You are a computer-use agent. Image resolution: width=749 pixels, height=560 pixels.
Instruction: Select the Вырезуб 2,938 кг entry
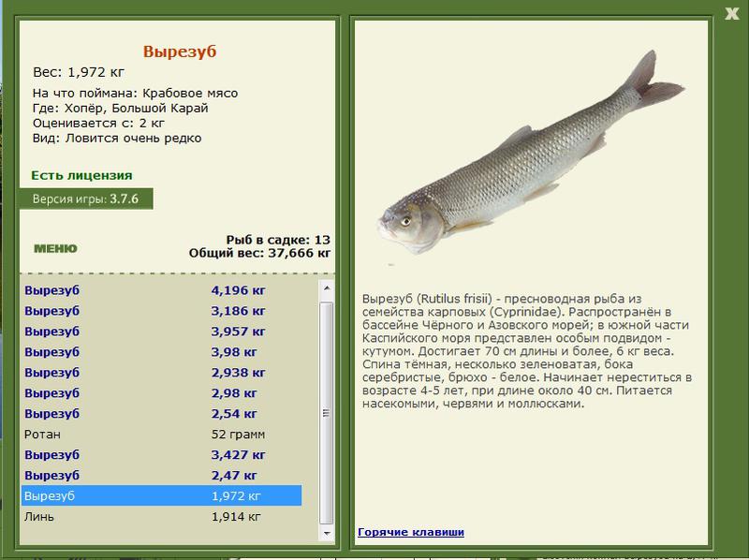161,372
